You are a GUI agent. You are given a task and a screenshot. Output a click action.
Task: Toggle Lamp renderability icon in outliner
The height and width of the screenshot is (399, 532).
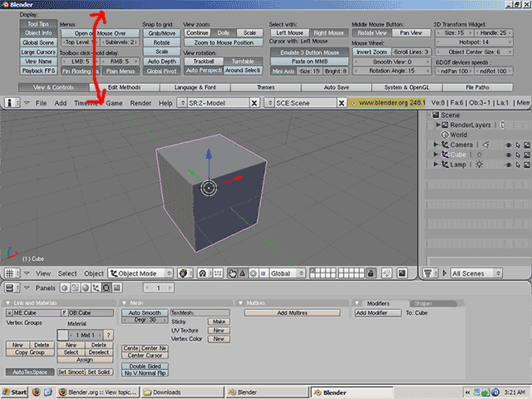point(527,165)
